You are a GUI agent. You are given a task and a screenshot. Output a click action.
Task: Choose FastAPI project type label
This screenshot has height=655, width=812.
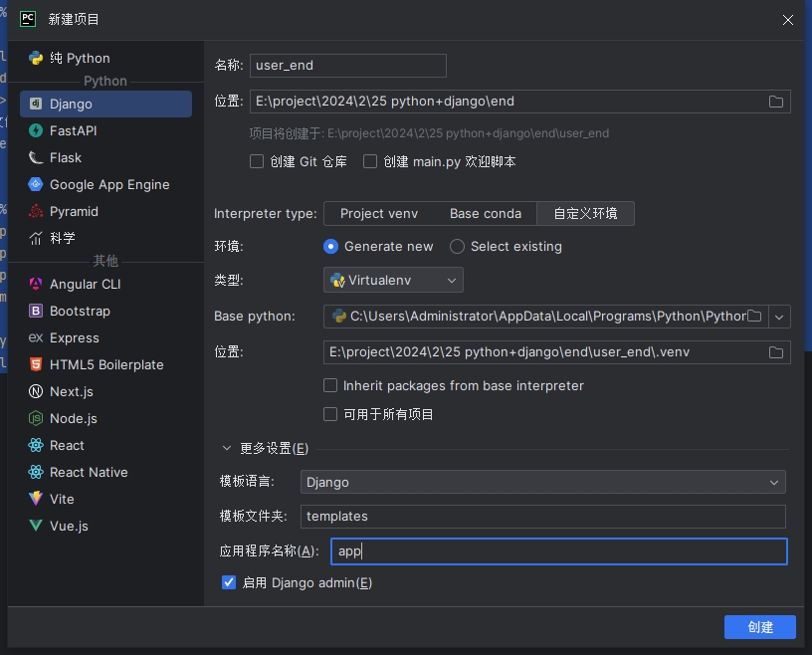coord(73,130)
